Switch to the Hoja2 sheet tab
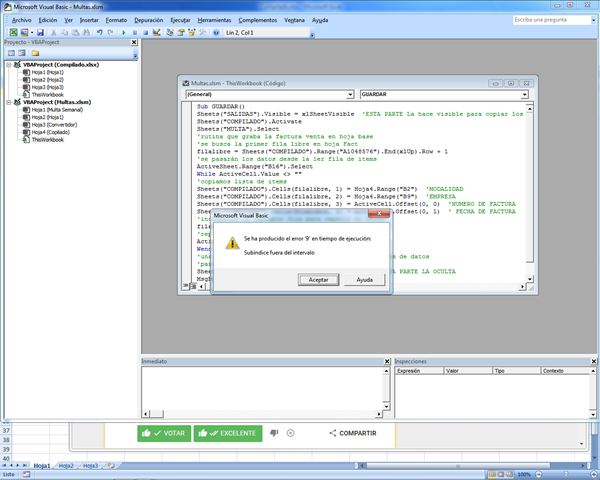This screenshot has height=480, width=600. pos(65,465)
